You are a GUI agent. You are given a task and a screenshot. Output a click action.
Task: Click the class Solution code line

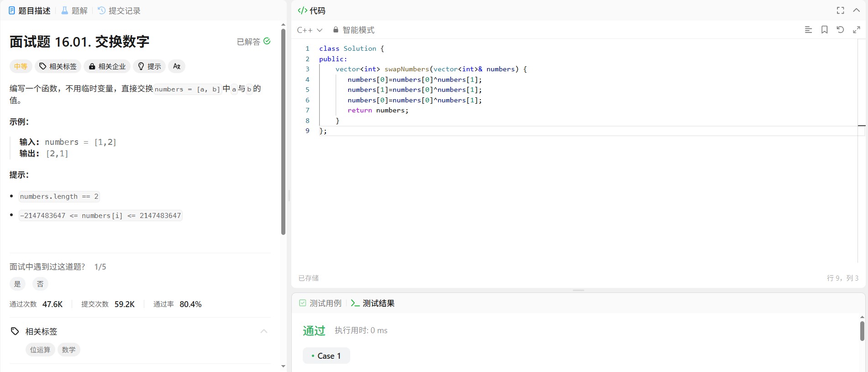[352, 48]
